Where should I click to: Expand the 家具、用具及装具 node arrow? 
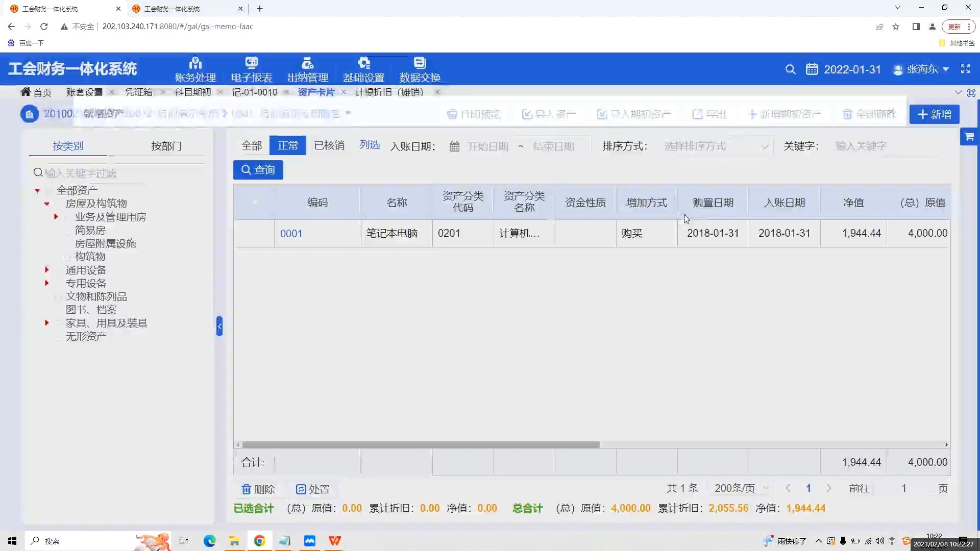tap(46, 323)
